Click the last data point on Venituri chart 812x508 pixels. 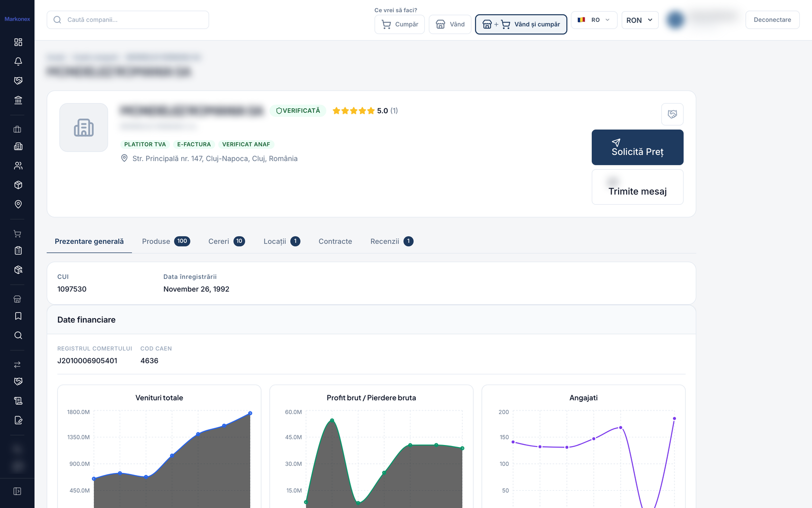tap(250, 413)
